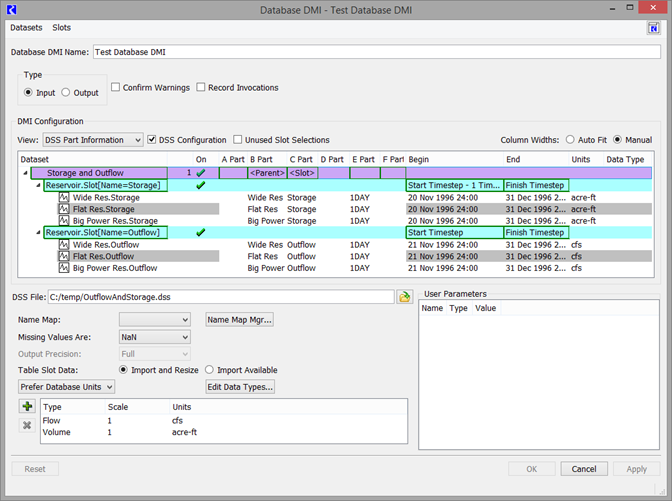Collapse the Storage and Outflow tree node
This screenshot has height=501, width=672.
point(26,173)
